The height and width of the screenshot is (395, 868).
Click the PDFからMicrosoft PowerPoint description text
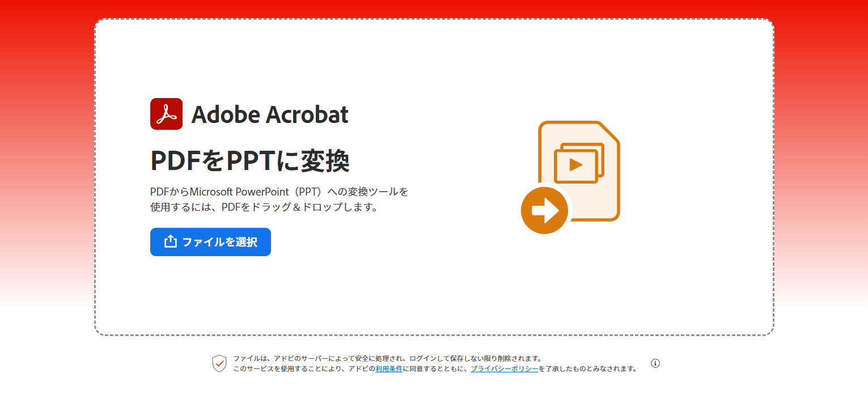point(279,199)
